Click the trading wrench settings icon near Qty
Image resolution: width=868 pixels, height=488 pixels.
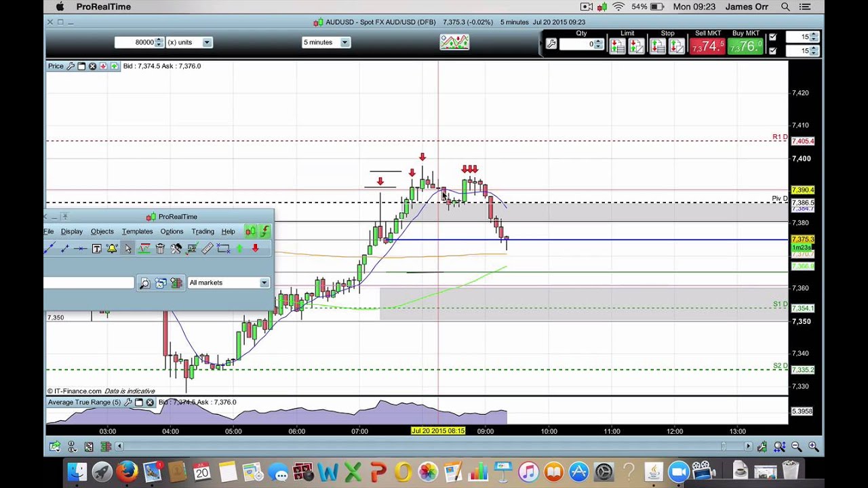point(551,44)
